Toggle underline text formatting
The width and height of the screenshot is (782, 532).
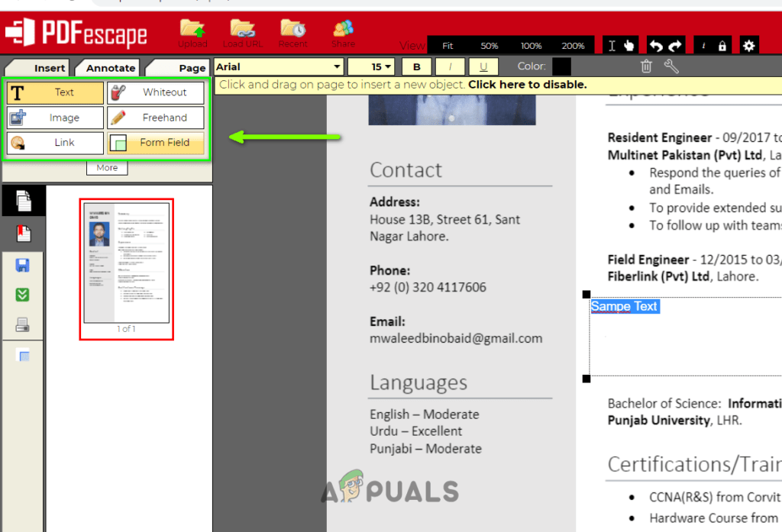[x=483, y=66]
